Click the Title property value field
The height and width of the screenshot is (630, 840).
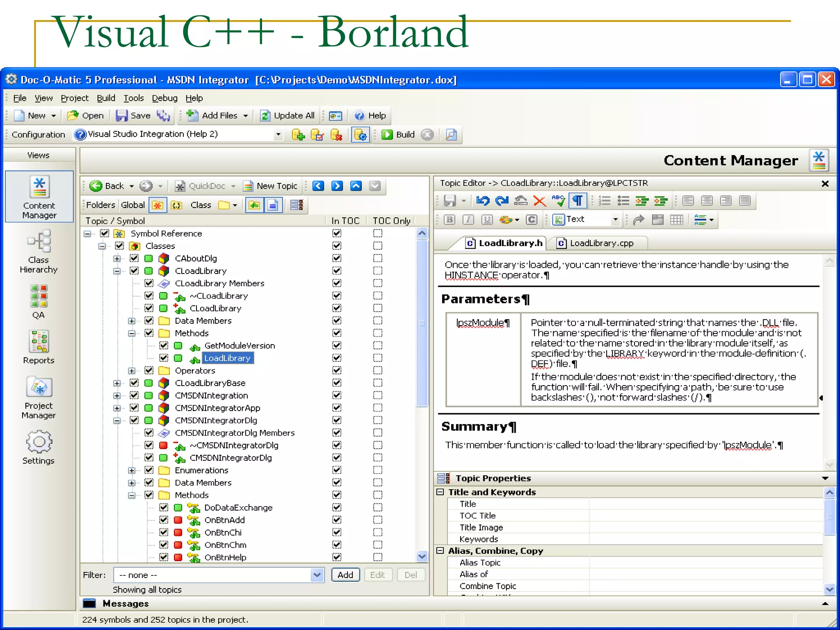(x=705, y=504)
